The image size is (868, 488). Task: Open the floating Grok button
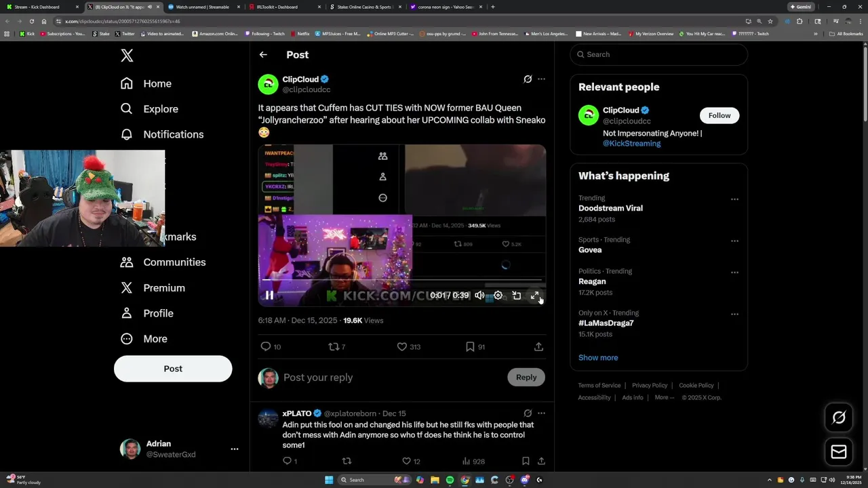point(839,418)
